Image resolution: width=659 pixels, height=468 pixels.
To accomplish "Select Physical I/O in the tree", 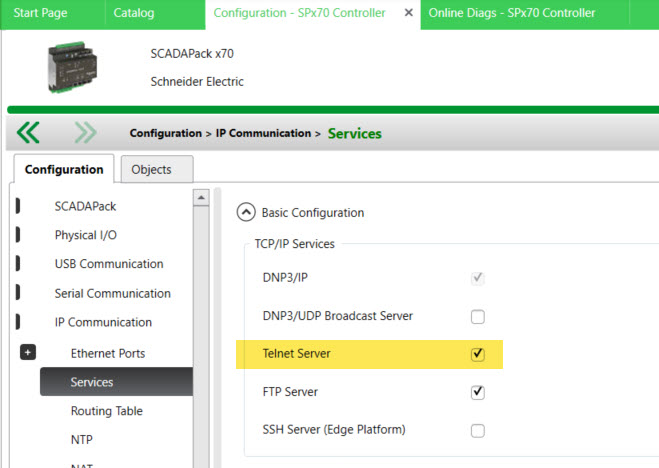I will [x=86, y=235].
